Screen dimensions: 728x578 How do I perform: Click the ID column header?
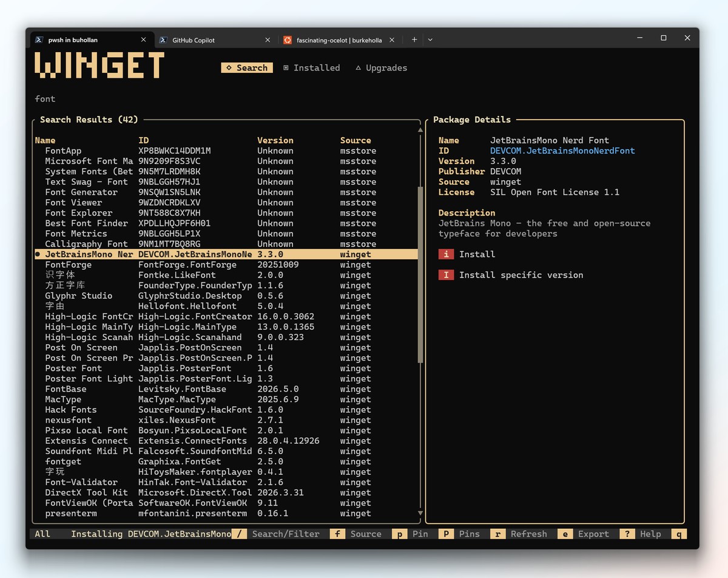click(144, 140)
